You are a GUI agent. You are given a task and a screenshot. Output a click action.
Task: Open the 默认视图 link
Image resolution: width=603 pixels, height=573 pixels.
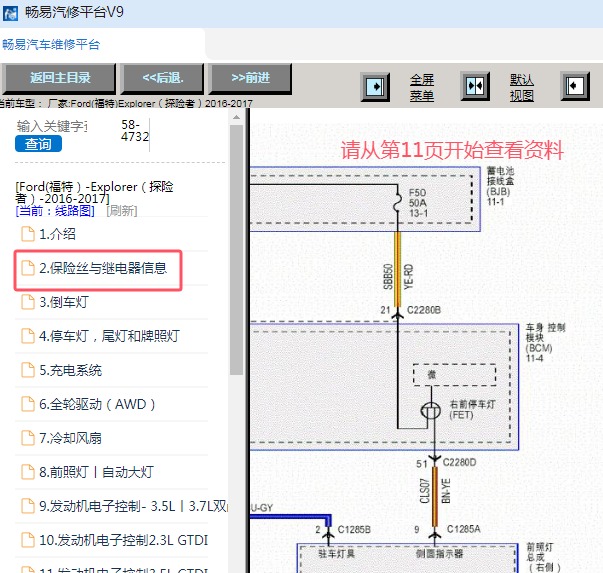point(522,88)
